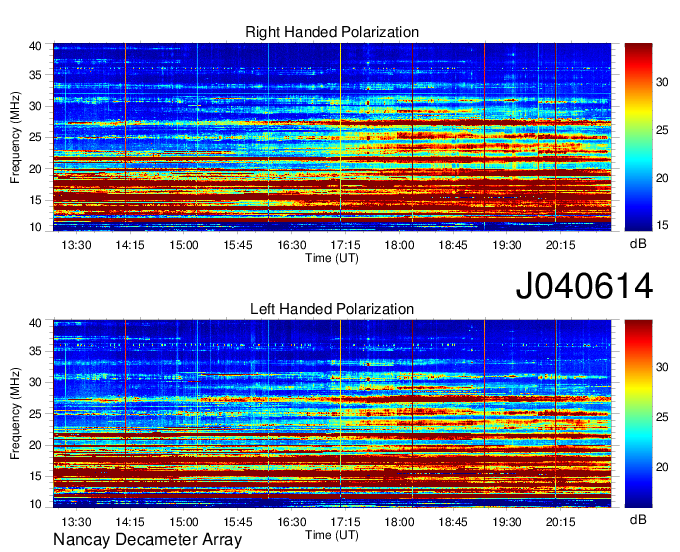
Task: Click the dB label beside Left Handed colorbar
Action: tap(638, 519)
